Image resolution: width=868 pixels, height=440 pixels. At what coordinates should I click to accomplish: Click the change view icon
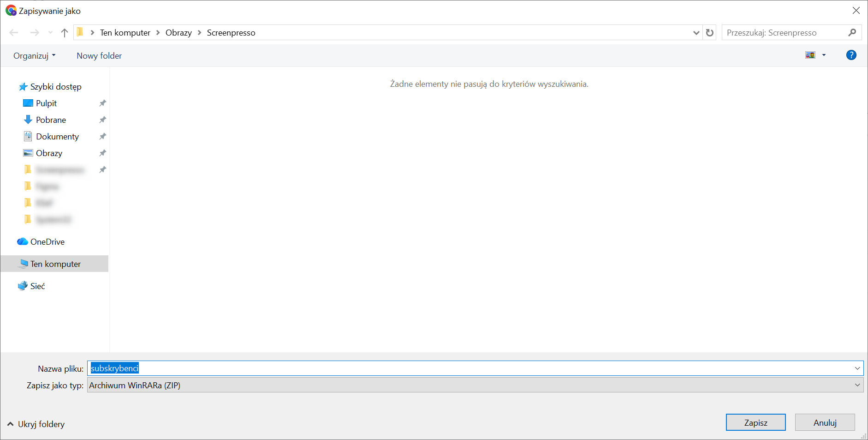pos(810,55)
